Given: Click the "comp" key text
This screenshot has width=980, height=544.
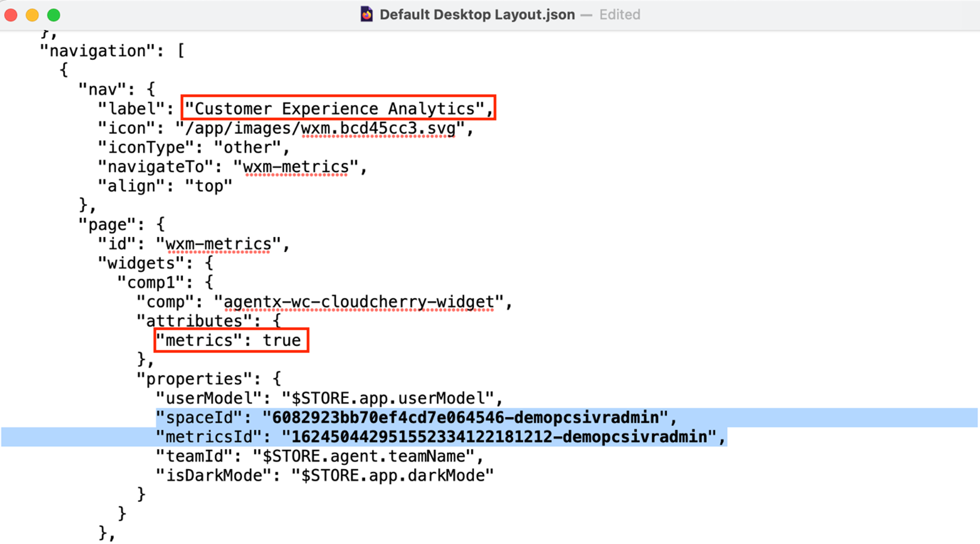Looking at the screenshot, I should (165, 302).
